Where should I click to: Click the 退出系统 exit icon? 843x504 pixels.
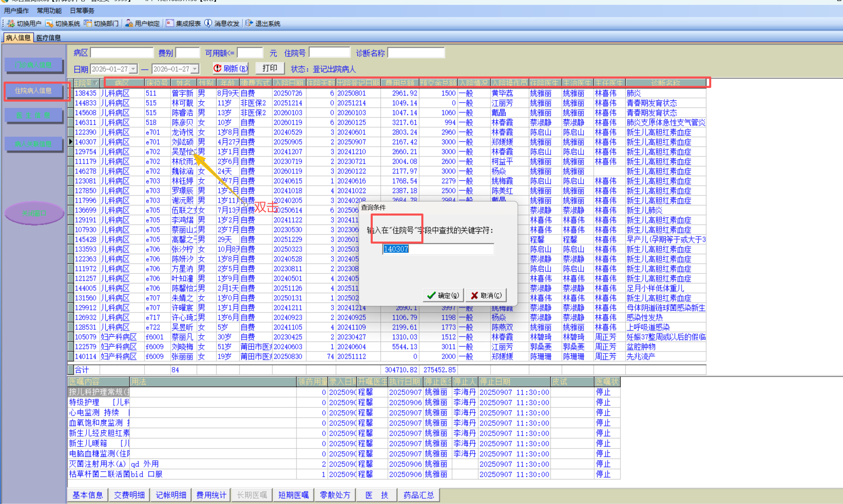click(249, 23)
